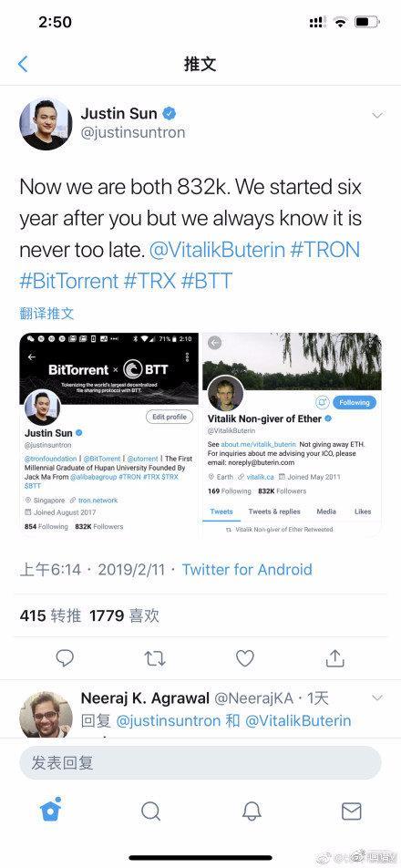The image size is (401, 868).
Task: Tap the retweet icon
Action: click(155, 658)
